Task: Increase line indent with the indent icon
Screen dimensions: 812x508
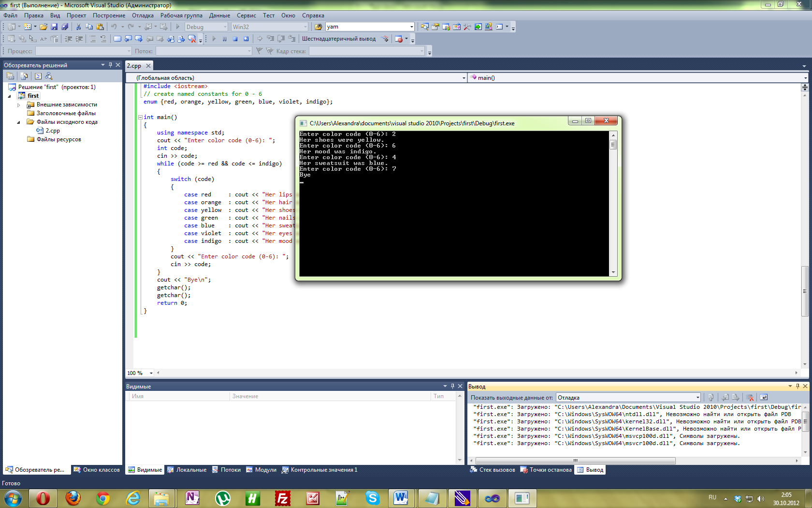Action: coord(79,39)
